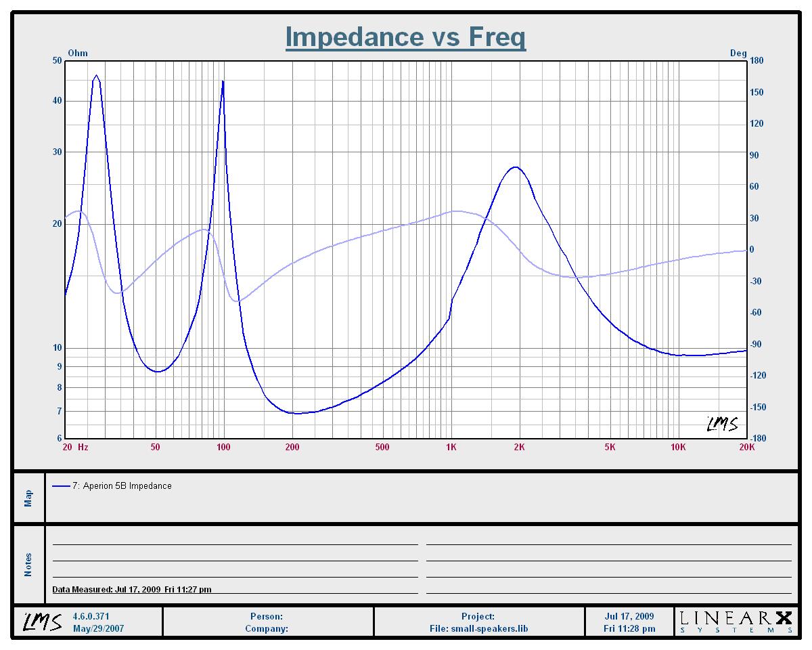The width and height of the screenshot is (812, 650).
Task: Click the Notes panel label
Action: [x=28, y=565]
